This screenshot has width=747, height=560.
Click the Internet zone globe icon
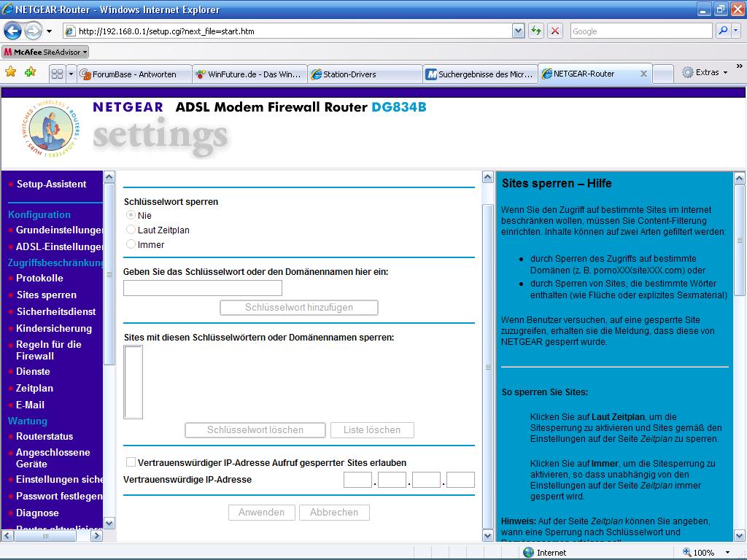[528, 553]
